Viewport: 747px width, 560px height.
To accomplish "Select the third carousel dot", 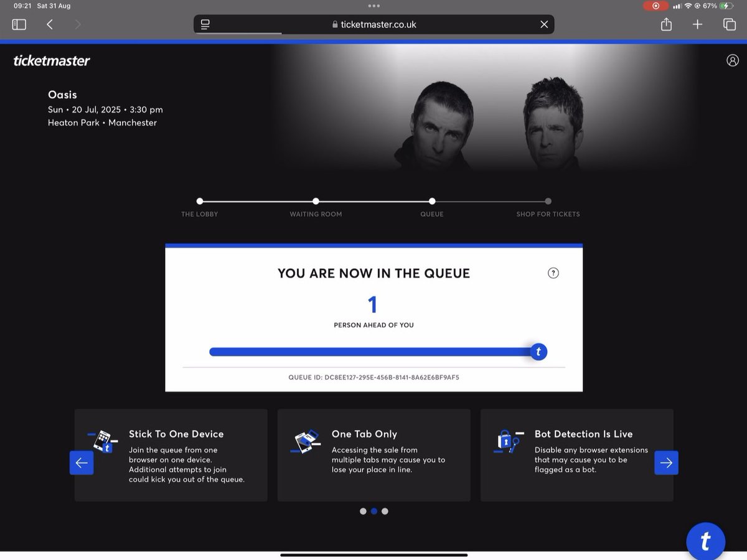I will click(385, 511).
